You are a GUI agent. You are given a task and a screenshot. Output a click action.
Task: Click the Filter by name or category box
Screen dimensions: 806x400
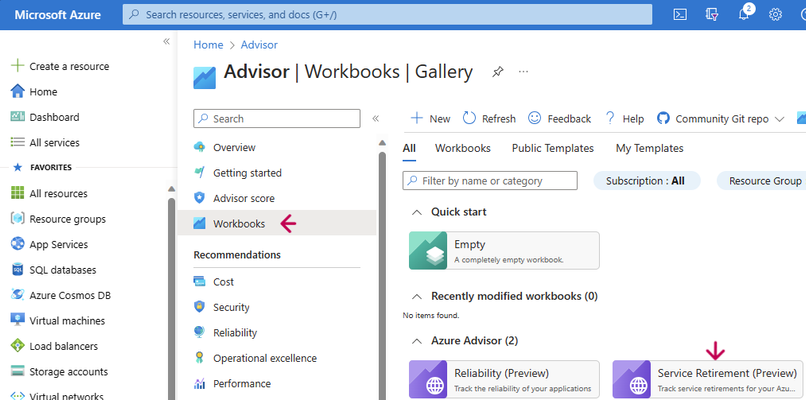(x=490, y=181)
